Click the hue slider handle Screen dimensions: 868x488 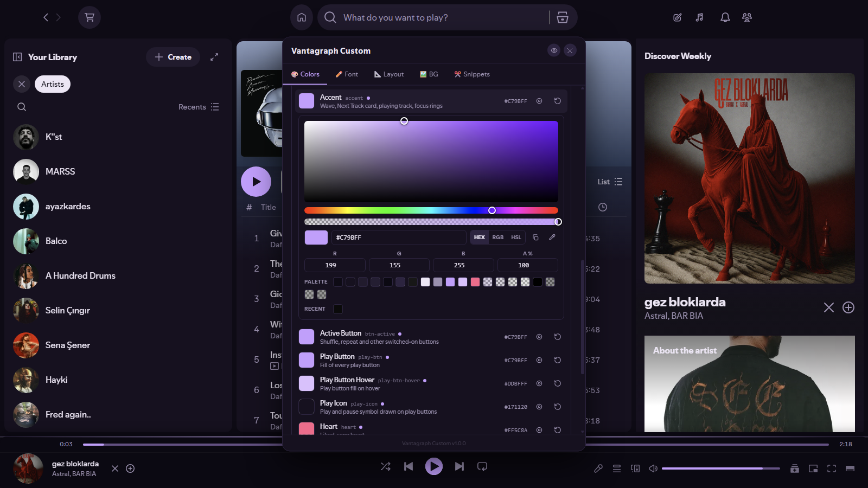(x=492, y=210)
